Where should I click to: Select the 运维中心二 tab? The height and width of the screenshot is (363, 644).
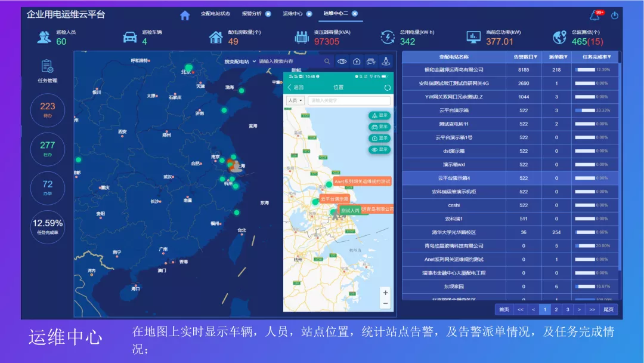[x=336, y=13]
